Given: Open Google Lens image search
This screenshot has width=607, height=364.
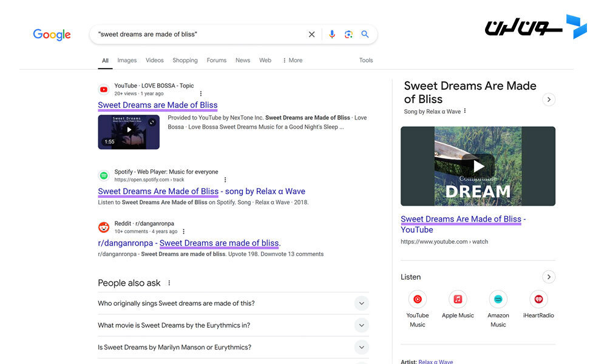Looking at the screenshot, I should point(348,35).
